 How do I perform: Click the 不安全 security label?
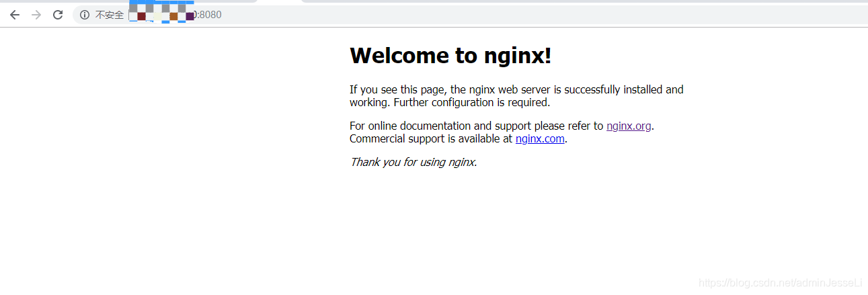[110, 15]
